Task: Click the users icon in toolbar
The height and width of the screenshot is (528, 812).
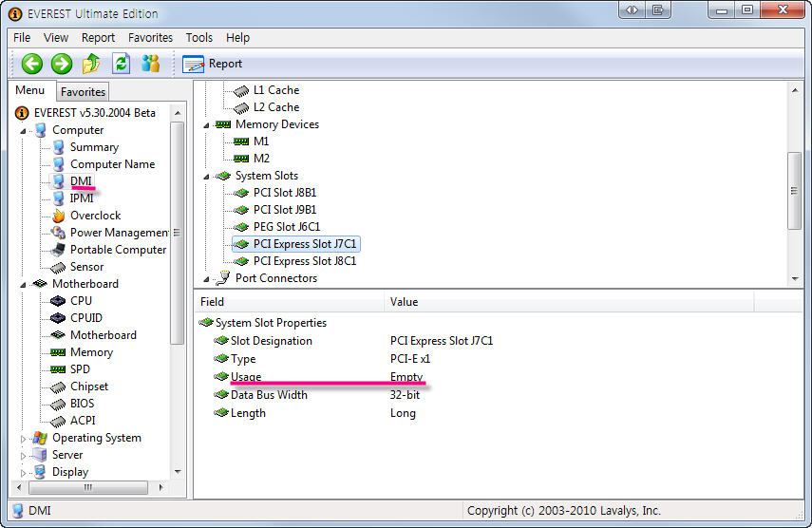Action: click(x=151, y=64)
